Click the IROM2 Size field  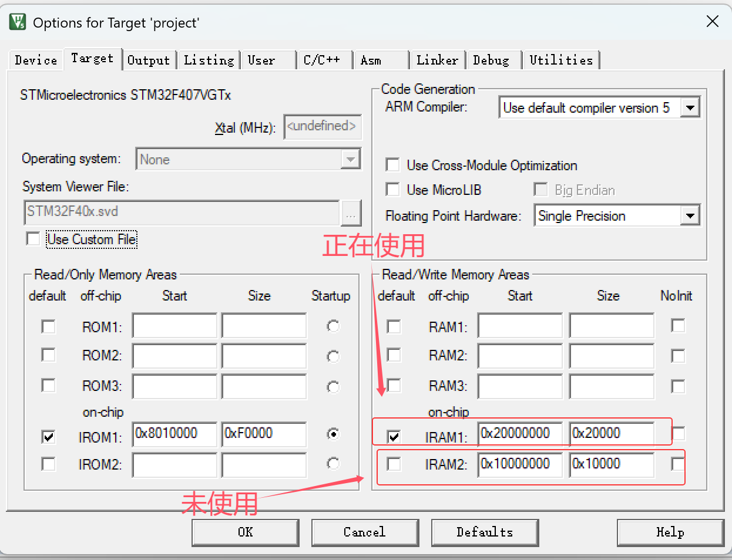tap(264, 465)
